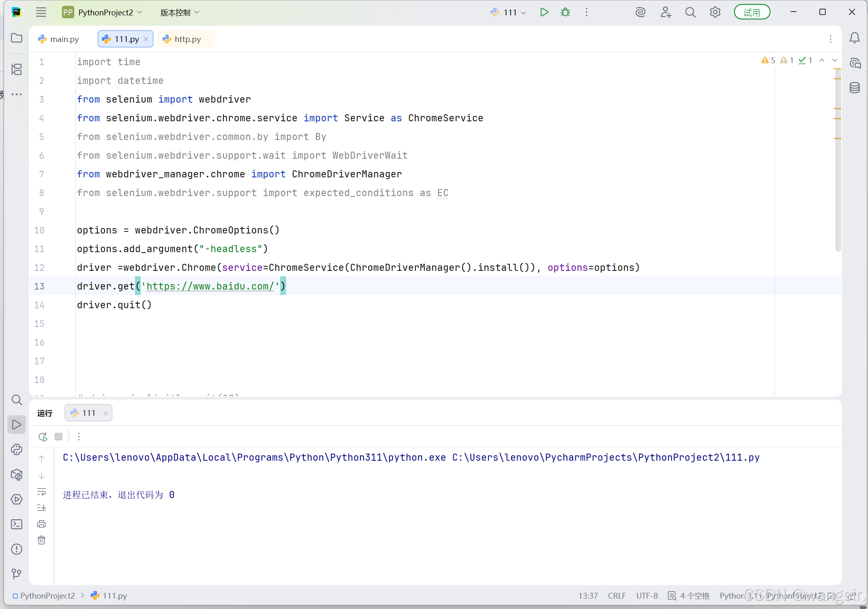Toggle scroll to end in the run console
Screen dimensions: 868x609
[x=42, y=508]
